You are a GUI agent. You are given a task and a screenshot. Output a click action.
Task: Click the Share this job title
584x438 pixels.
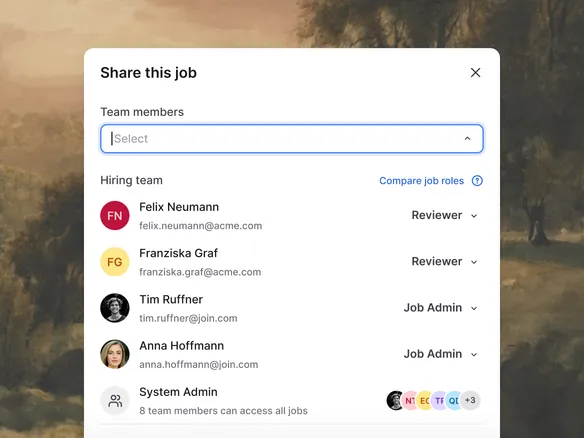pyautogui.click(x=148, y=73)
